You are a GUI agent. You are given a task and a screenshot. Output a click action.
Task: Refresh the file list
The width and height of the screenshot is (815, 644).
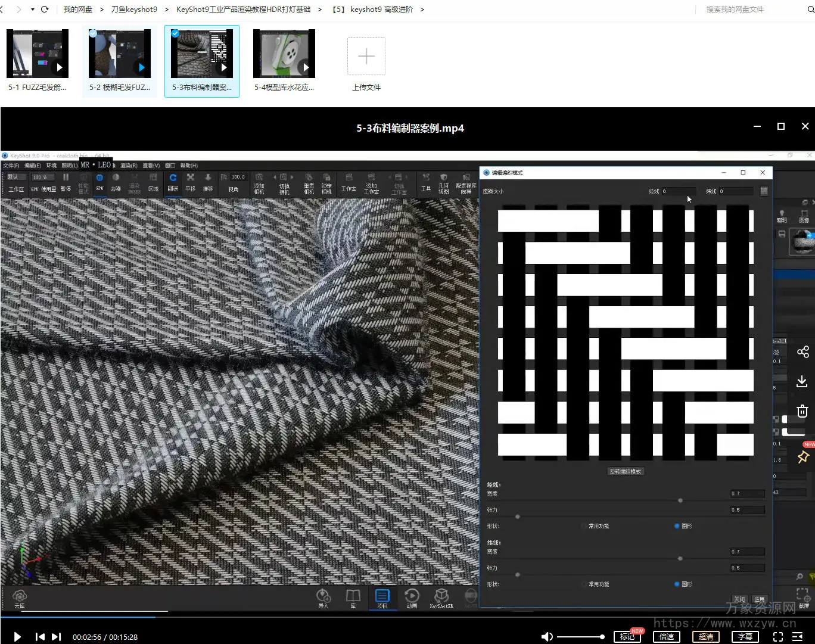pos(45,10)
